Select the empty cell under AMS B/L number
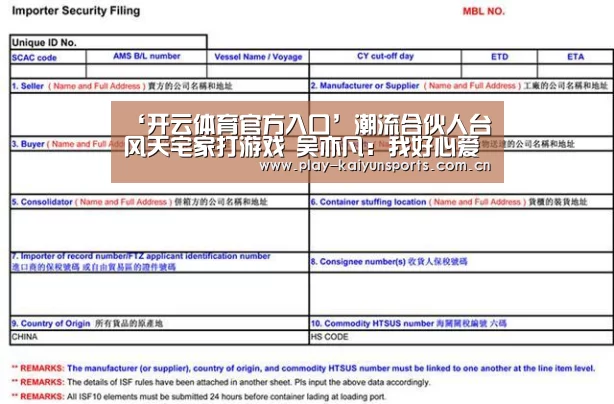614x404 pixels. [146, 71]
